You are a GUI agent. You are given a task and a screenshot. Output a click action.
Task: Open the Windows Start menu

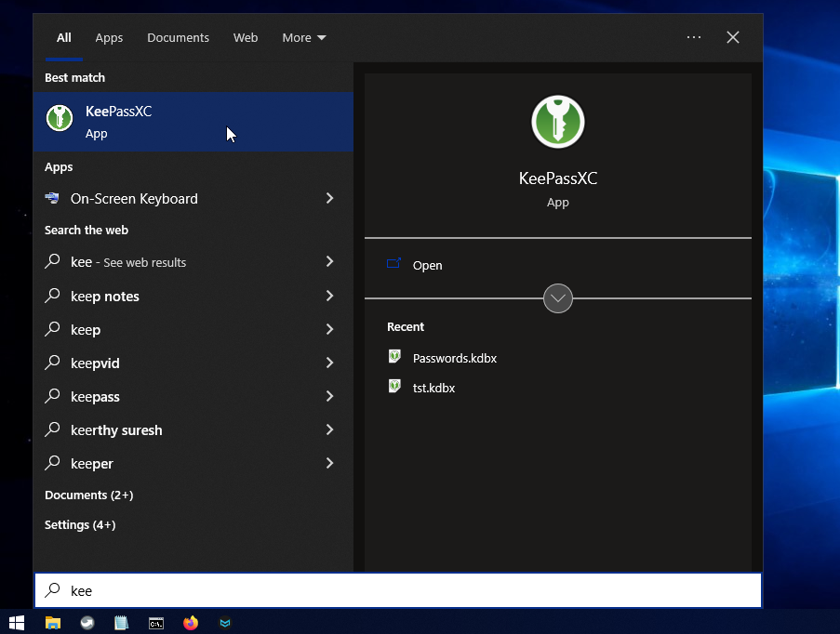[x=17, y=623]
